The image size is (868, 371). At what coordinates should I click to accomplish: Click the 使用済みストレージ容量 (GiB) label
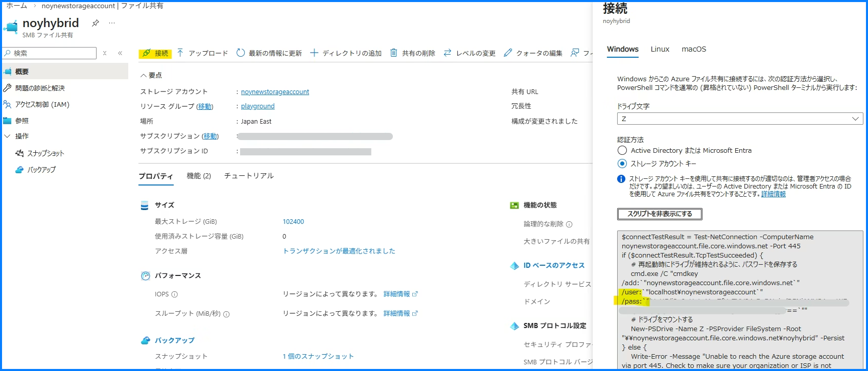(x=199, y=237)
